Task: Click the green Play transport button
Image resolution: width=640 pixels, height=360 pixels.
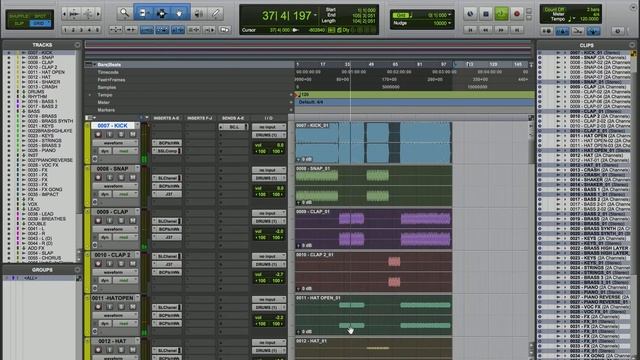Action: [501, 14]
